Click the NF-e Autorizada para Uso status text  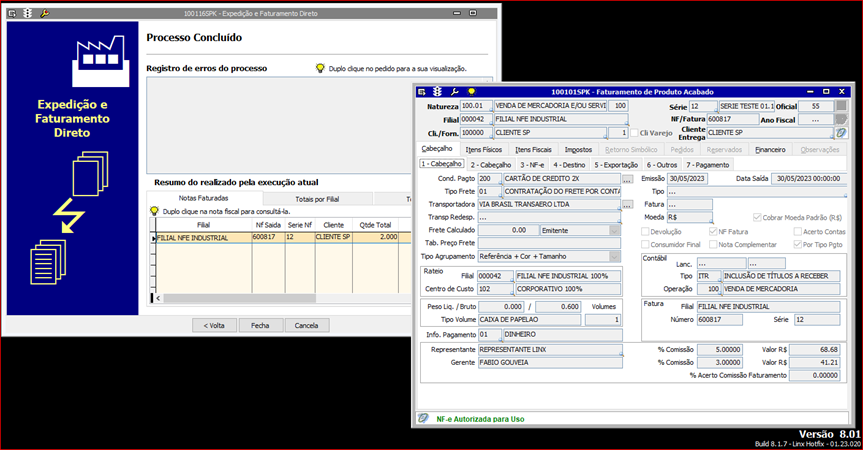click(480, 419)
